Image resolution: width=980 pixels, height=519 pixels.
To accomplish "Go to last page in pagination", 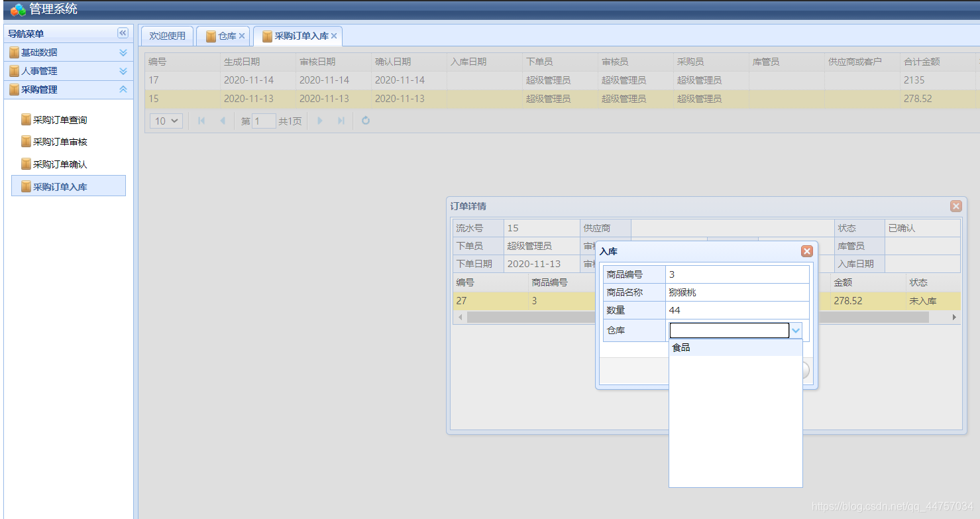I will (x=341, y=121).
